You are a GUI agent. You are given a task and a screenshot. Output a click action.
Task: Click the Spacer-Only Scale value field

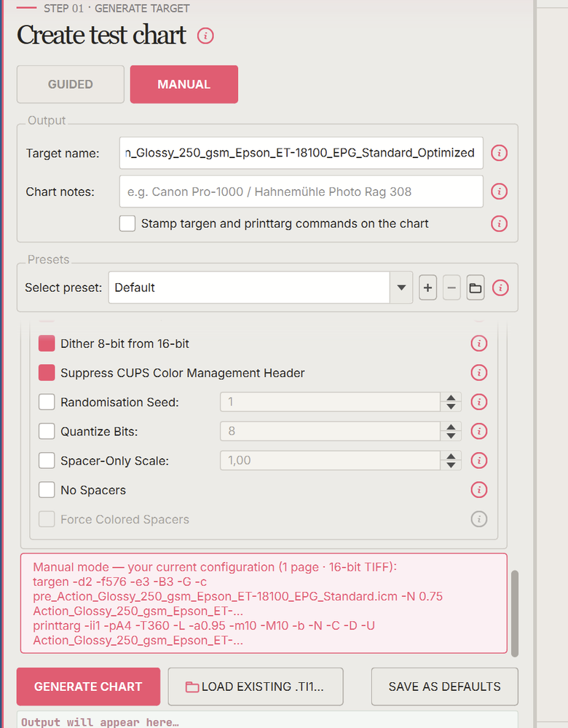click(330, 461)
